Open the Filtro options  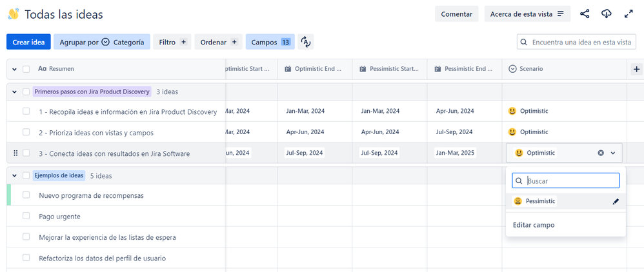172,42
